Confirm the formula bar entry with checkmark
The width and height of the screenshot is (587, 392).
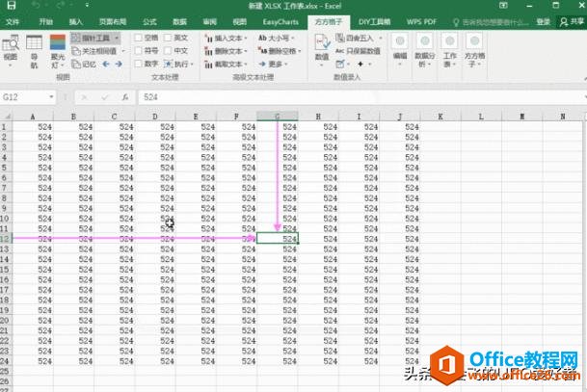click(x=105, y=97)
